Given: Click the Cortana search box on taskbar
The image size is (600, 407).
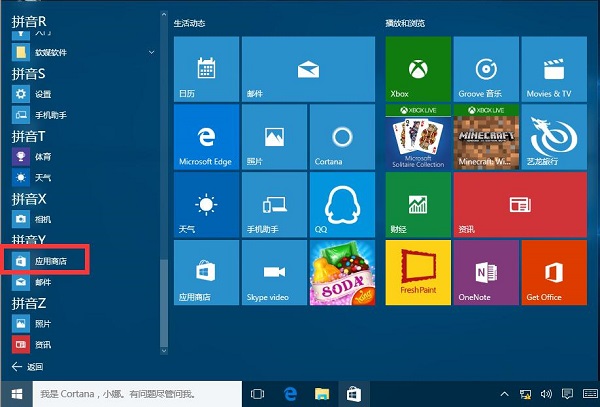Looking at the screenshot, I should pos(127,394).
